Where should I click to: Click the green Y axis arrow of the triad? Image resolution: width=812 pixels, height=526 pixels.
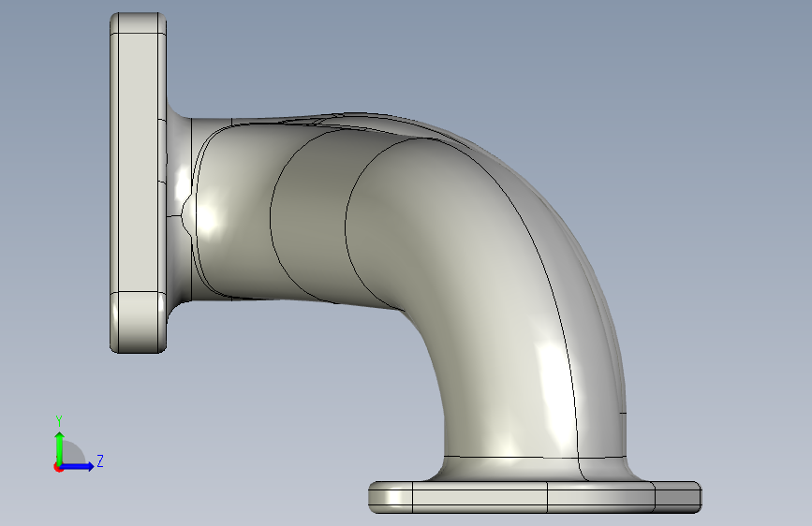(60, 446)
